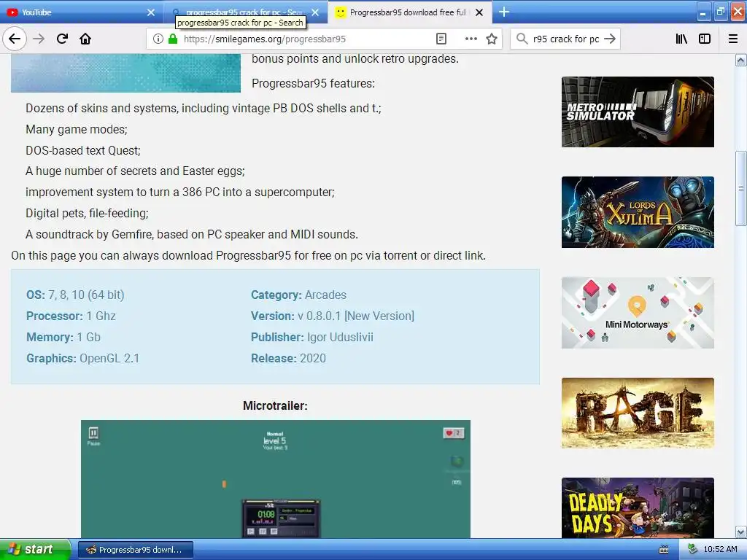Toggle reader view icon
This screenshot has width=747, height=560.
click(x=441, y=39)
